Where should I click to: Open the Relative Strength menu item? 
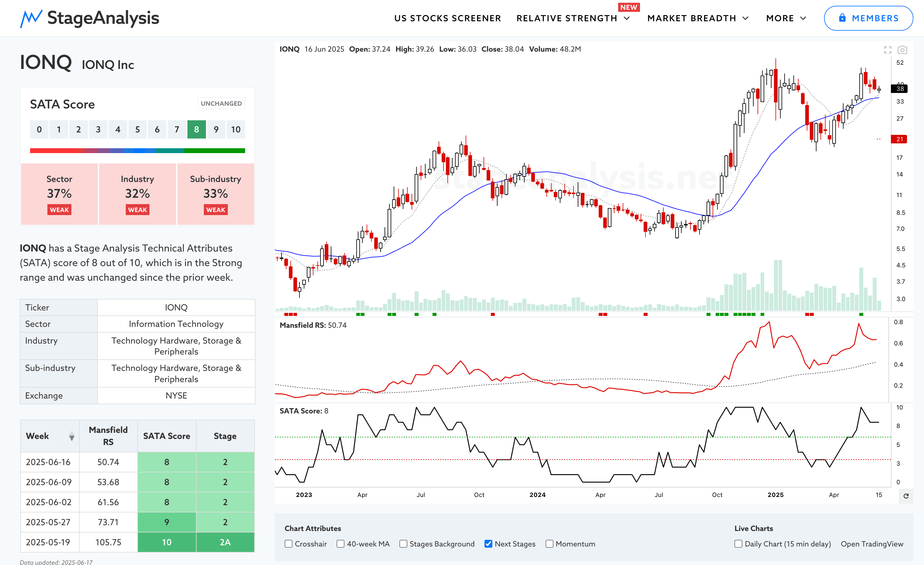click(x=566, y=18)
